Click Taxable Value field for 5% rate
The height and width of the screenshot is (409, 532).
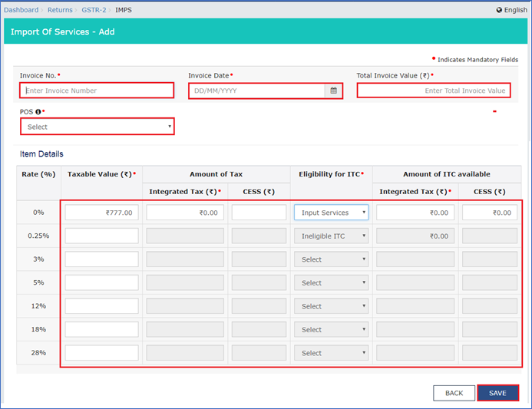102,282
